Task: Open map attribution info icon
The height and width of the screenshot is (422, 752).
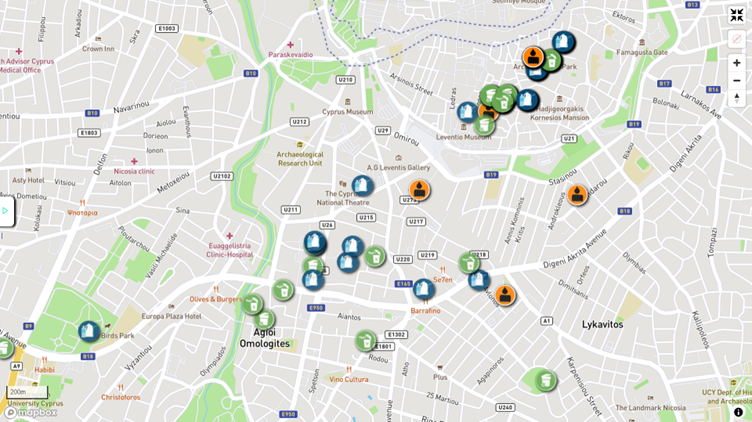Action: [x=738, y=412]
